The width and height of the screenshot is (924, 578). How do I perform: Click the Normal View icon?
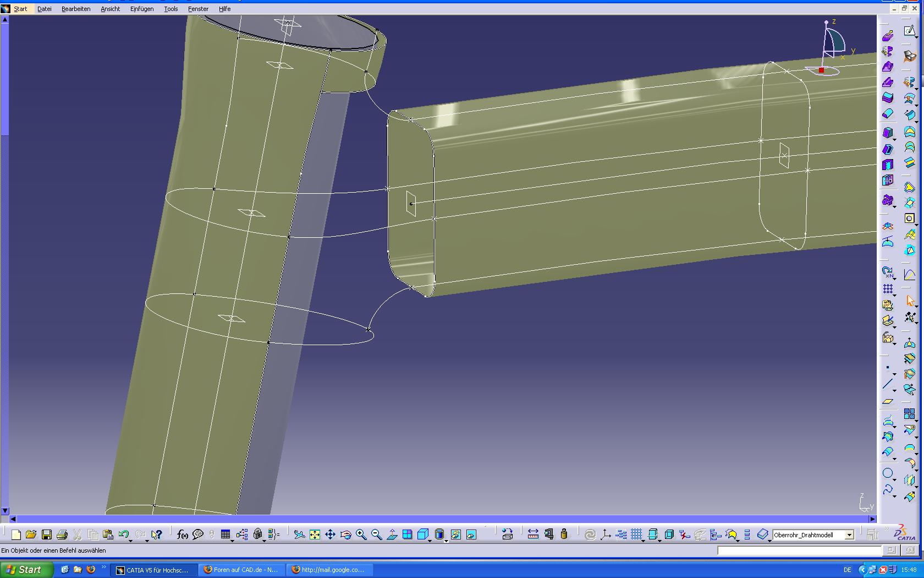click(x=392, y=535)
